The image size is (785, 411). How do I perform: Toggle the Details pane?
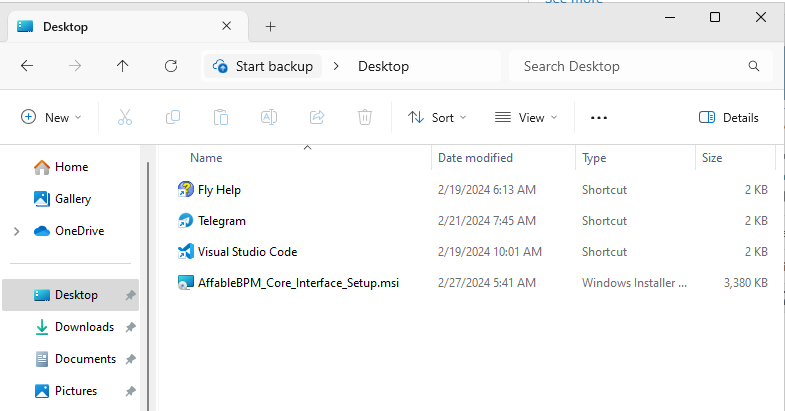pos(728,117)
